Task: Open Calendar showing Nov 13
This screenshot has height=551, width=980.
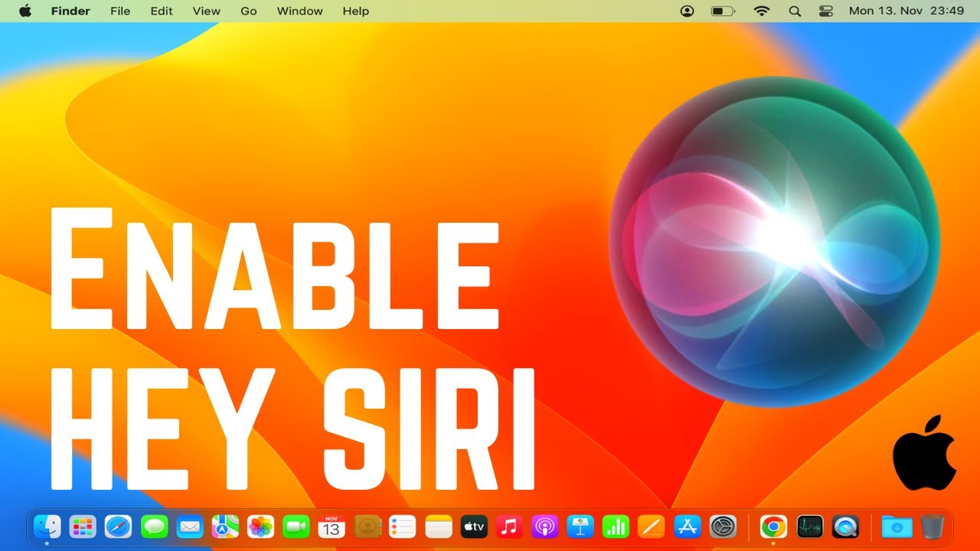Action: click(x=332, y=527)
